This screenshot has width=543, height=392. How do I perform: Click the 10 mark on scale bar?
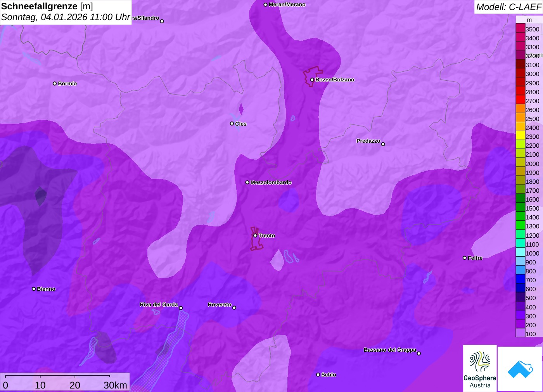pos(40,385)
